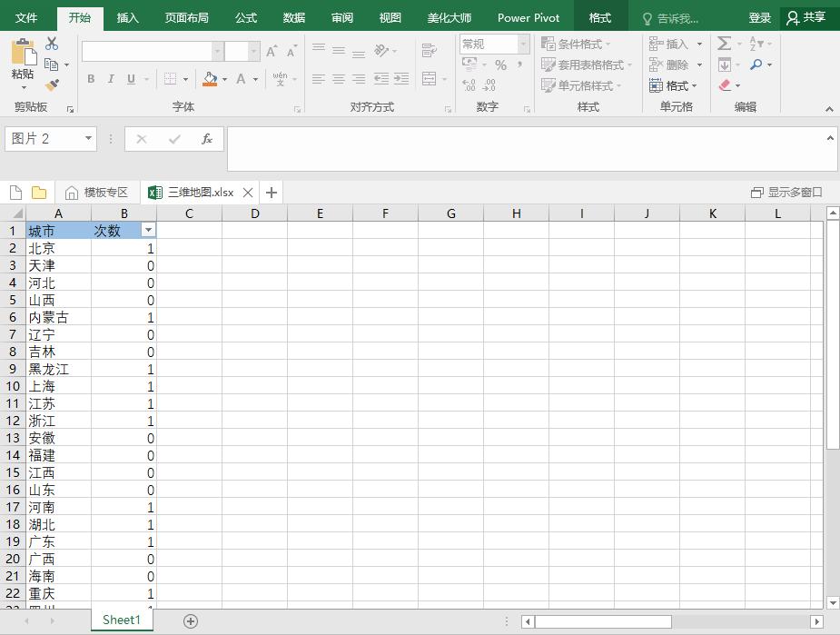Screen dimensions: 840x635
Task: Open the 文件 menu
Action: pos(26,17)
